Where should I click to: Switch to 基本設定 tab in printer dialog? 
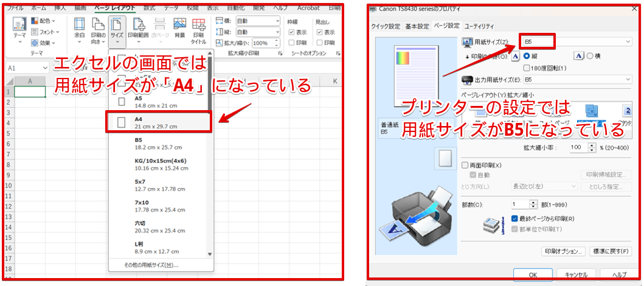[x=417, y=26]
